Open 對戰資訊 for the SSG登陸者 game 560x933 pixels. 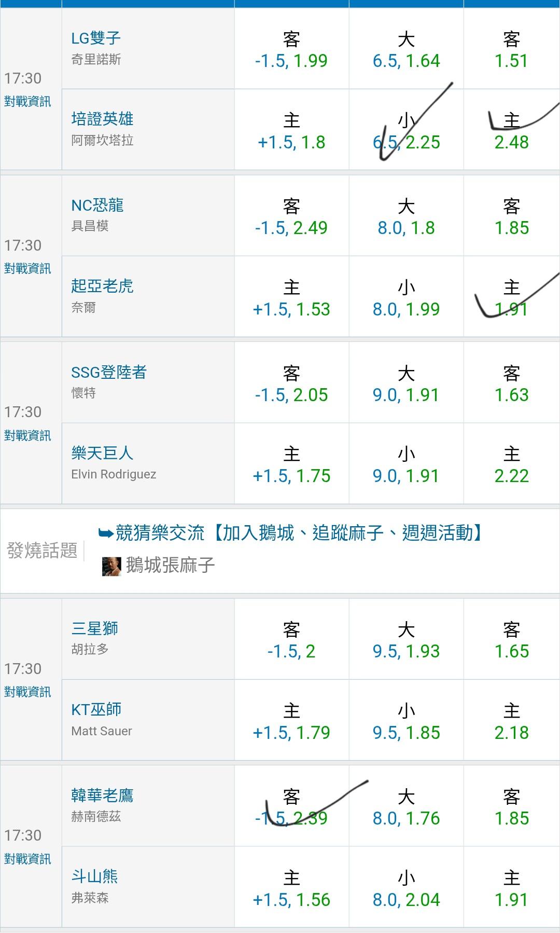[x=27, y=435]
